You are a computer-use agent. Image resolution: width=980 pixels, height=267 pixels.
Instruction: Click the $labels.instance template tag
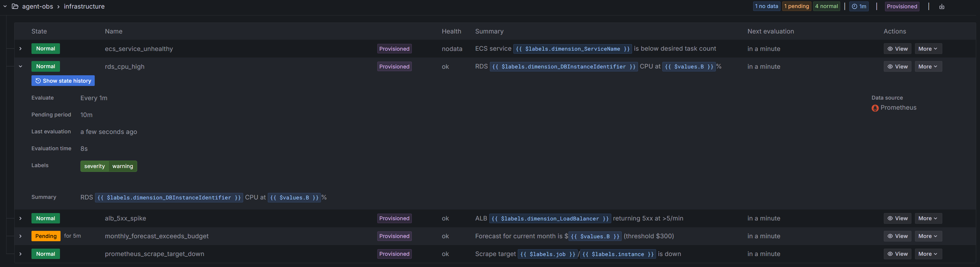pos(618,254)
